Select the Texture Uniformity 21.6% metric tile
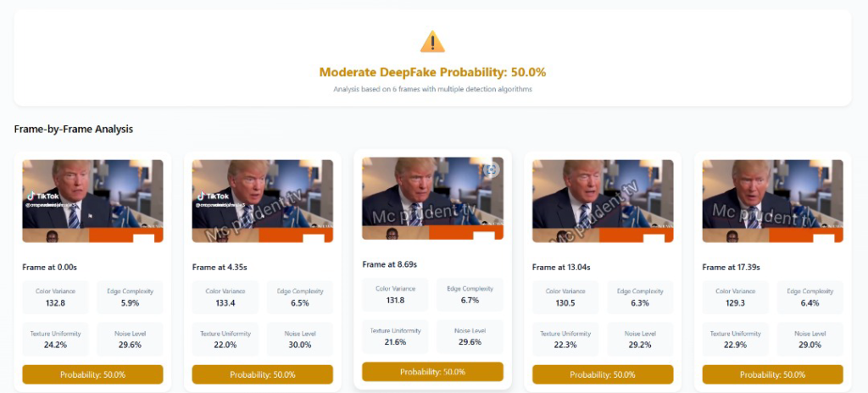This screenshot has height=393, width=868. (395, 336)
